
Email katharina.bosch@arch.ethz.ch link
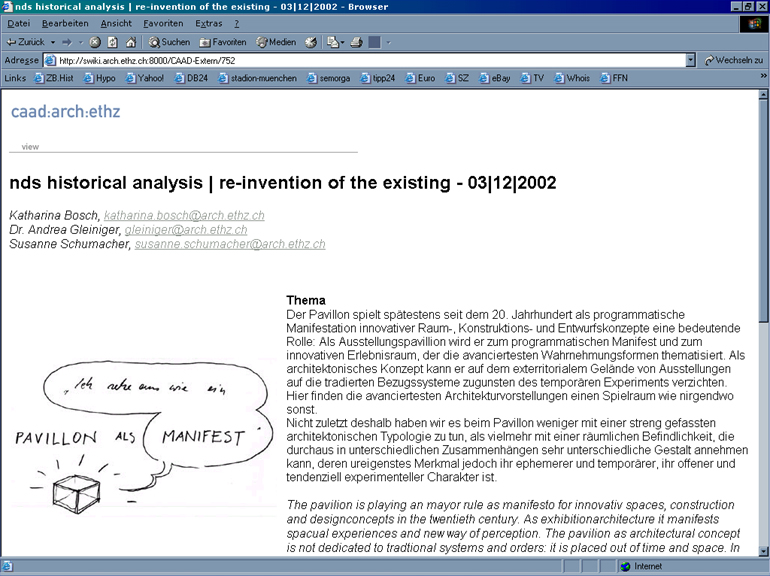(184, 215)
